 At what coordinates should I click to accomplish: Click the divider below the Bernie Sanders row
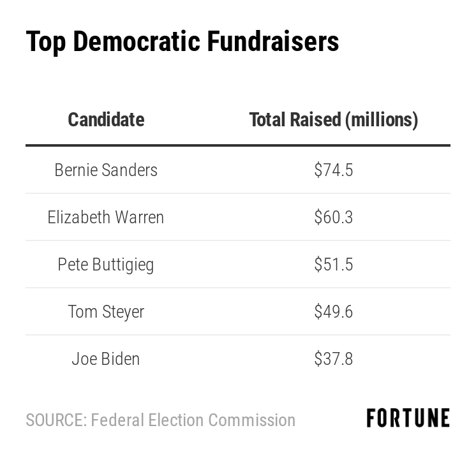(x=237, y=193)
